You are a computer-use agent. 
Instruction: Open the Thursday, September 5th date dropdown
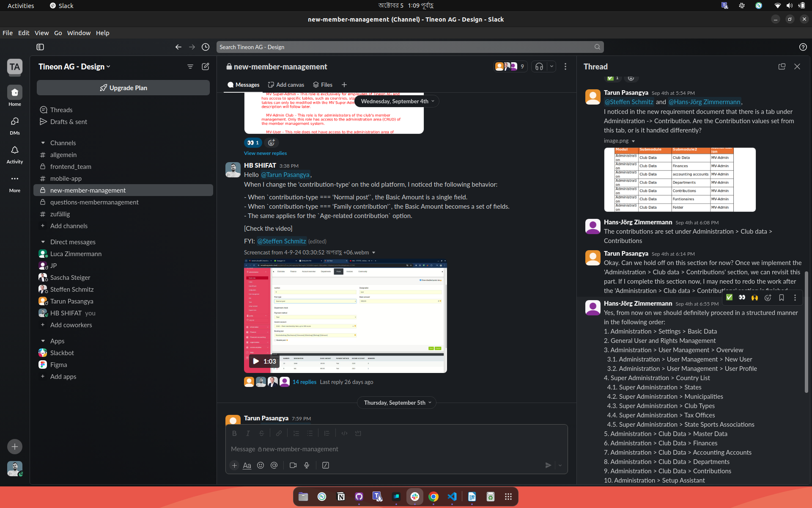397,403
